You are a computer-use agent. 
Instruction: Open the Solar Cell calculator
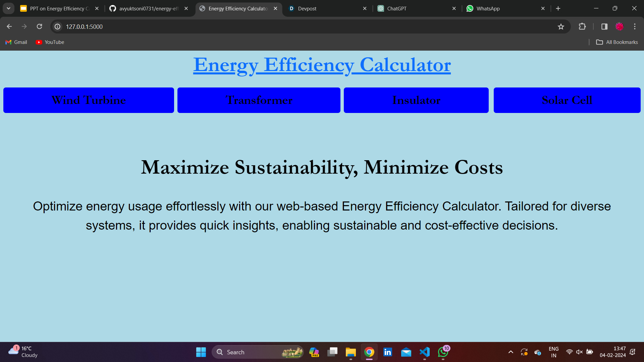(x=567, y=100)
